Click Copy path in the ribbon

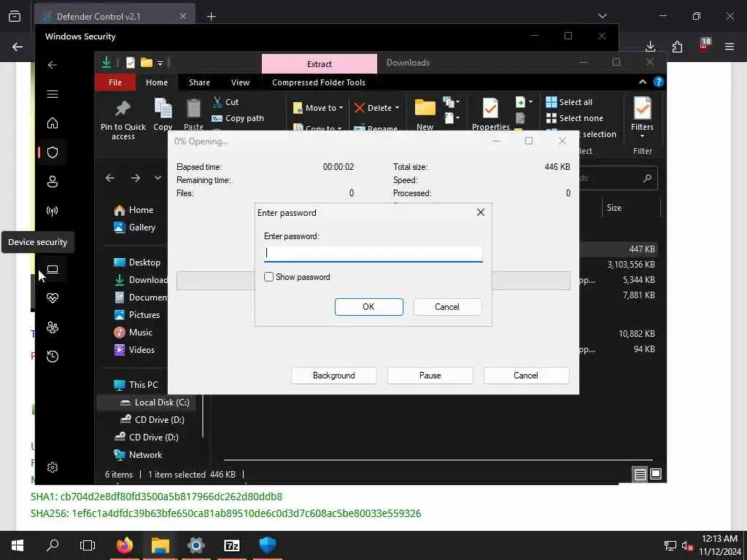tap(238, 118)
